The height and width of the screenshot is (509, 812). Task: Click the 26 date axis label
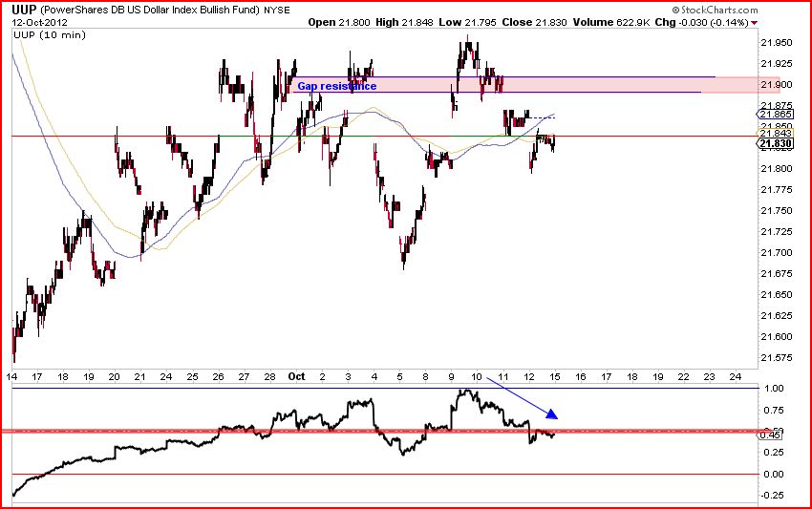[x=218, y=376]
